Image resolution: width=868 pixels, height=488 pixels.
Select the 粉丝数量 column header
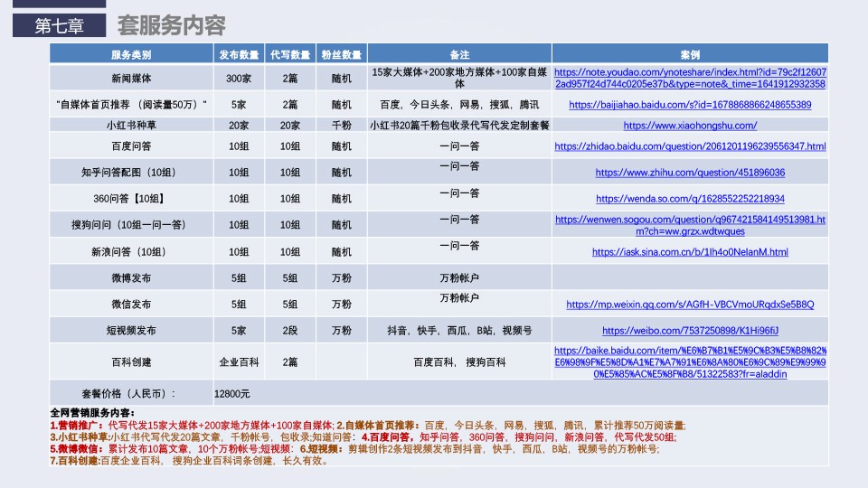(x=341, y=54)
